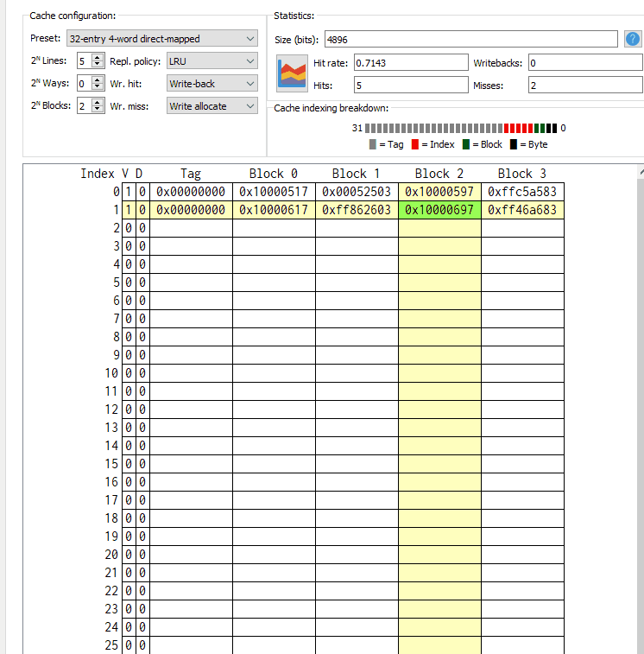Image resolution: width=644 pixels, height=654 pixels.
Task: Select Block 1 cell 0x00052503
Action: point(357,192)
